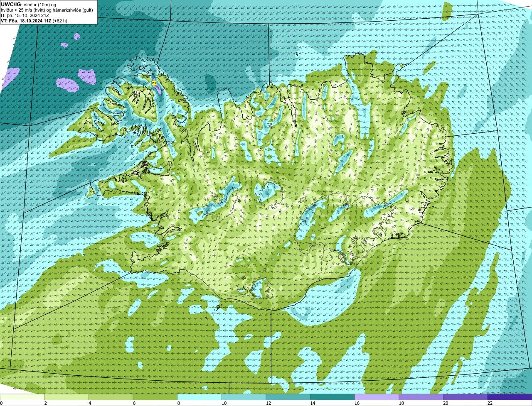Click the '20' tick label on color scale
The height and width of the screenshot is (406, 532).
point(446,403)
